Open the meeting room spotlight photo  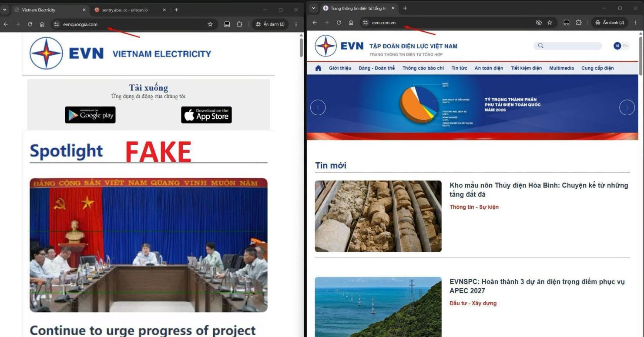click(148, 245)
